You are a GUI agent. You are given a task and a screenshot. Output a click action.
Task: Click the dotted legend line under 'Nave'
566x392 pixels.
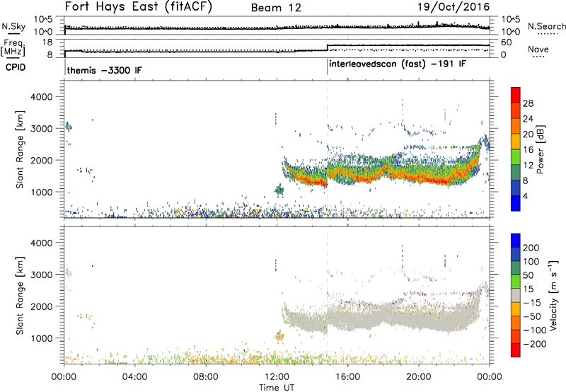[x=538, y=57]
